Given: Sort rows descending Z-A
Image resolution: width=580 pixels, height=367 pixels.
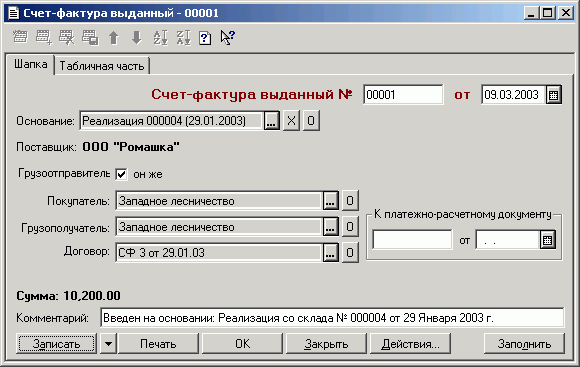Looking at the screenshot, I should click(x=183, y=37).
